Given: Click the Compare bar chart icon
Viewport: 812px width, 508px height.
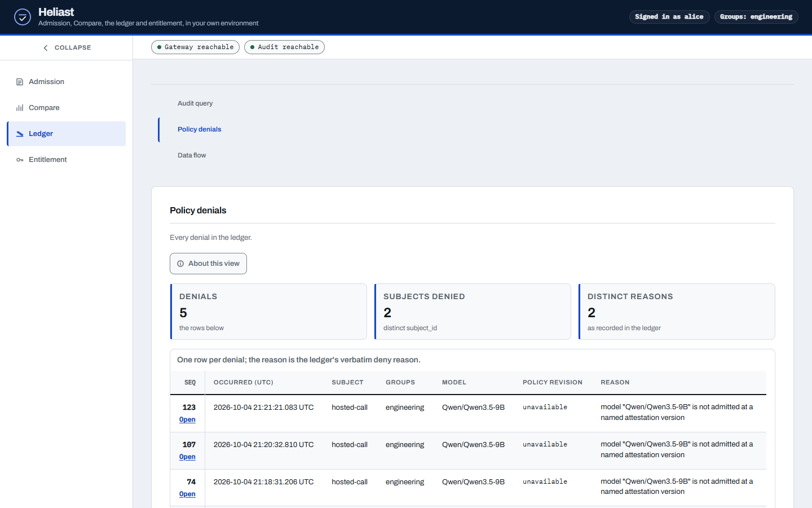Looking at the screenshot, I should click(20, 108).
